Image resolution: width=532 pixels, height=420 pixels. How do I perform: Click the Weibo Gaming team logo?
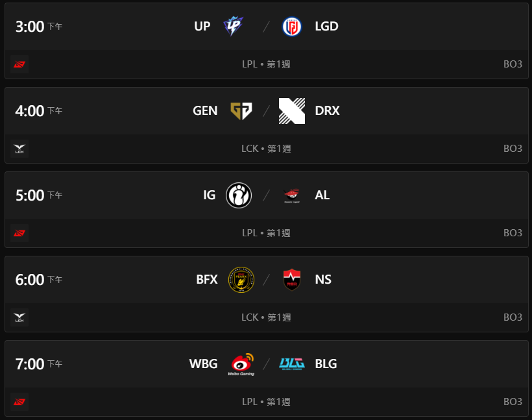coord(241,364)
